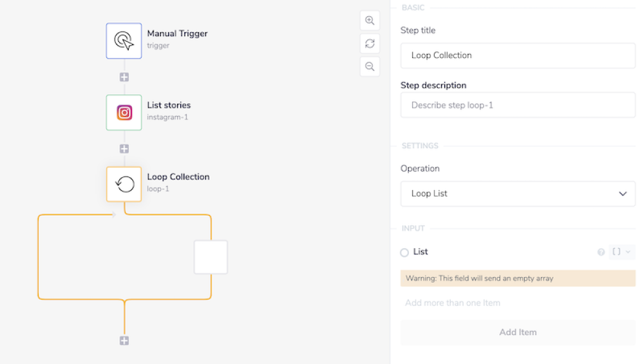Viewport: 644px width, 364px height.
Task: Open the Operation dropdown showing Loop List
Action: tap(518, 194)
